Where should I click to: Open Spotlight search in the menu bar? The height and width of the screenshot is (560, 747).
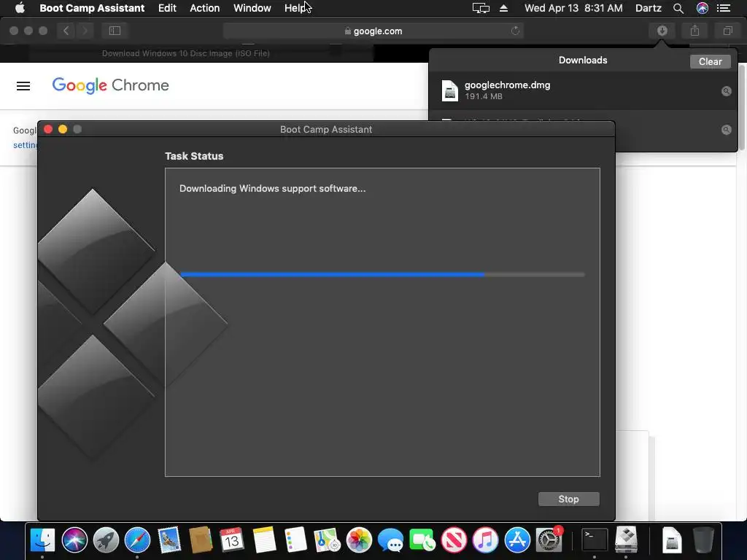pyautogui.click(x=678, y=8)
